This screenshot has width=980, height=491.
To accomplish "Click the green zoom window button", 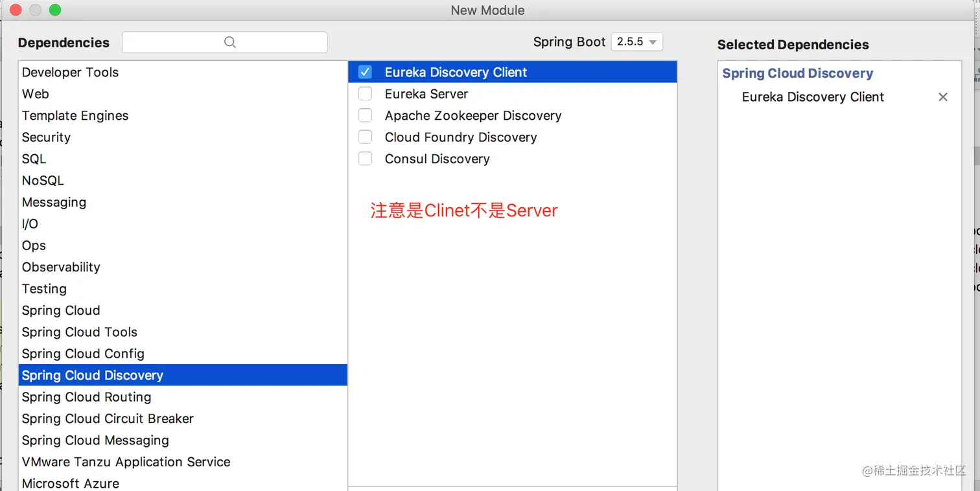I will click(55, 10).
